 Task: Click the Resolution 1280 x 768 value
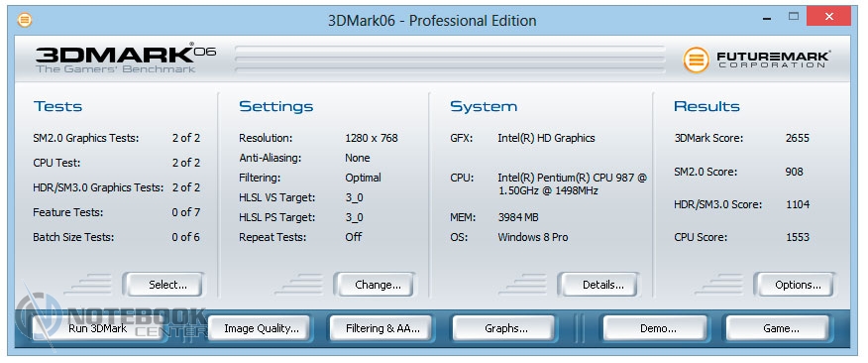tap(372, 138)
